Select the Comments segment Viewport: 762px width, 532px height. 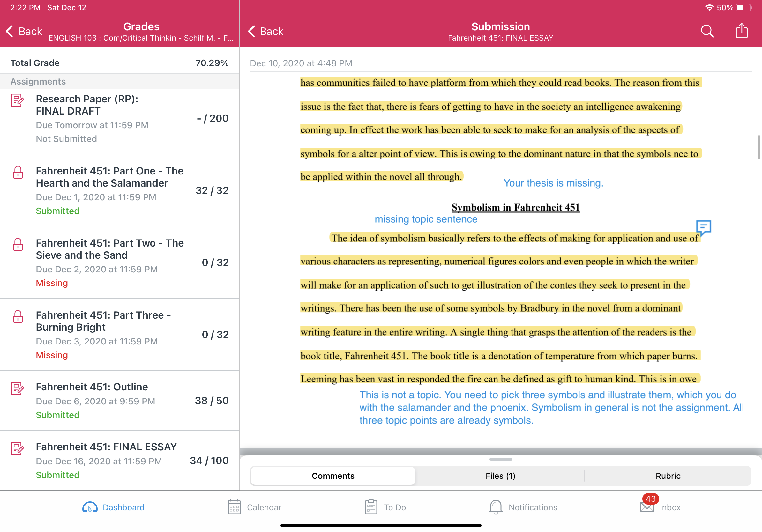click(333, 476)
